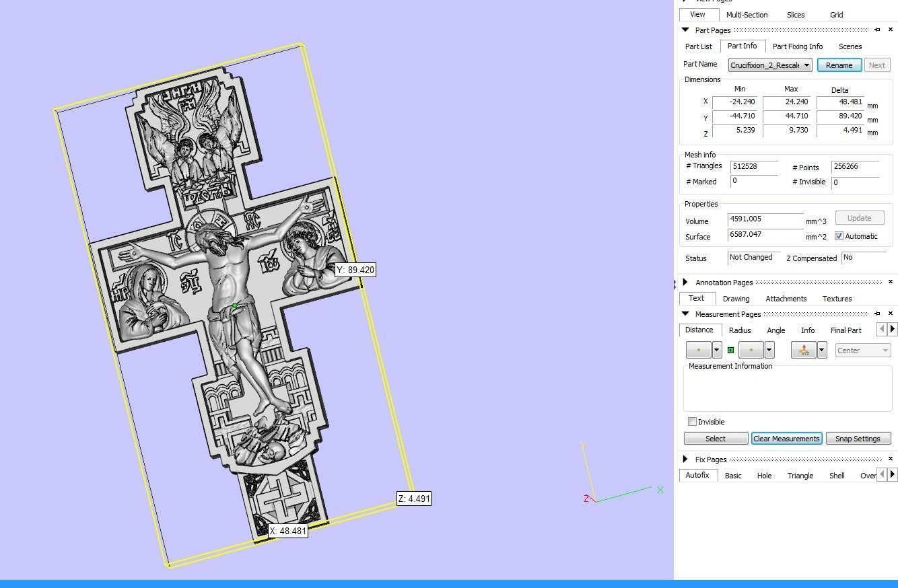The height and width of the screenshot is (588, 898).
Task: Collapse the Measurement Pages section
Action: pos(685,314)
